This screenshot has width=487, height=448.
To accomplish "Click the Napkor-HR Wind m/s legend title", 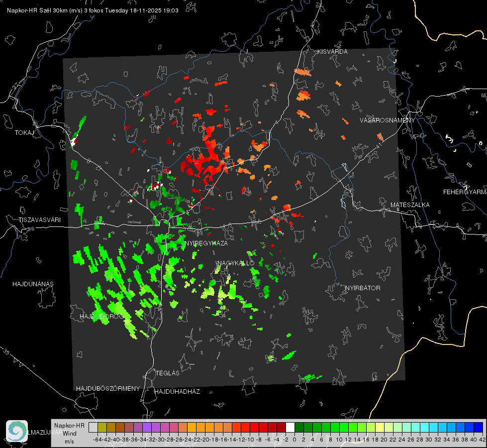I will click(x=69, y=434).
